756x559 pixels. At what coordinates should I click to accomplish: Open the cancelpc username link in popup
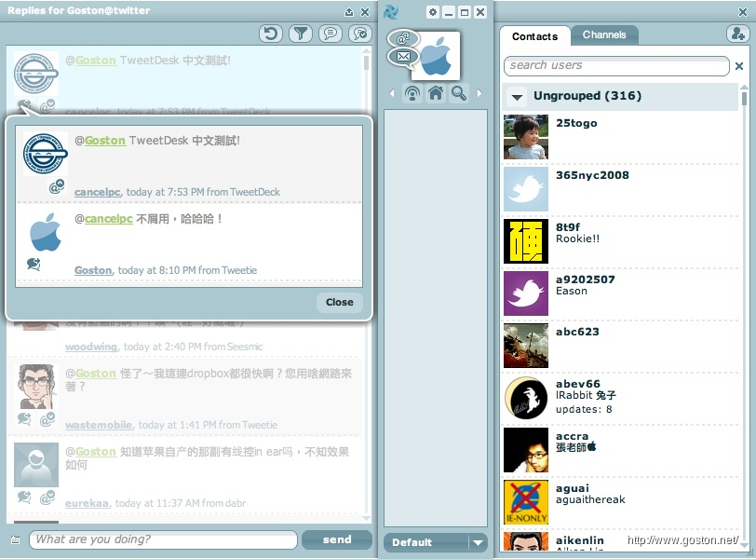pyautogui.click(x=98, y=192)
